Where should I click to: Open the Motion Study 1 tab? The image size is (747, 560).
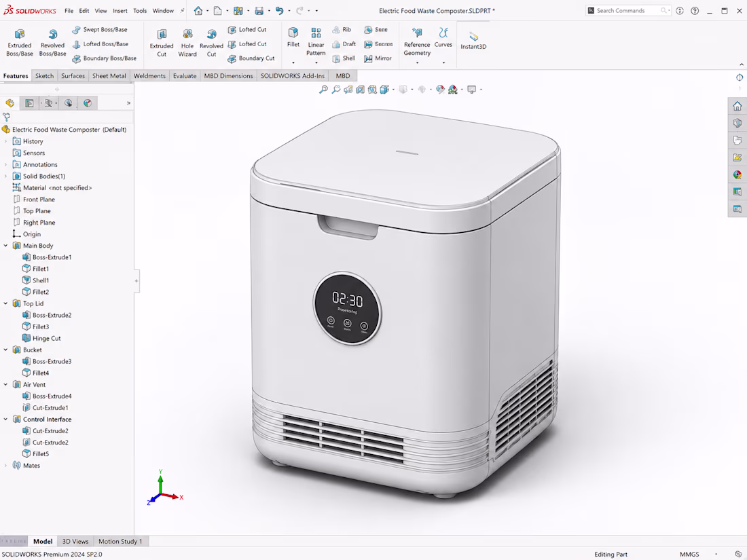(120, 542)
